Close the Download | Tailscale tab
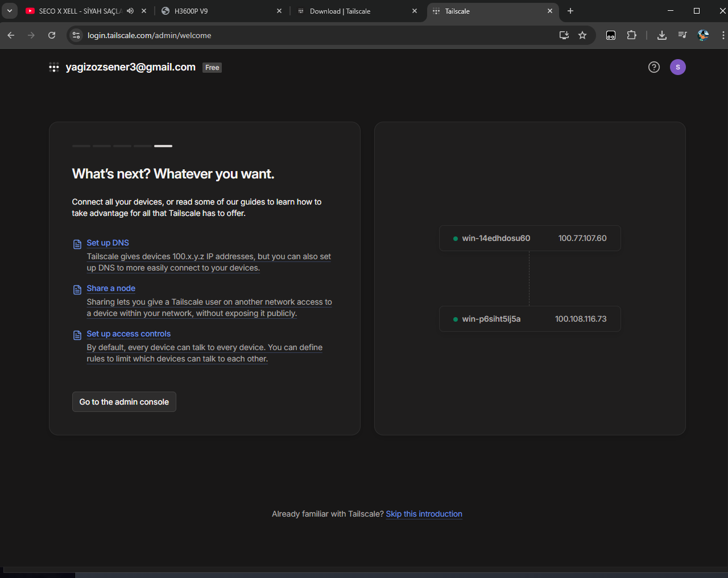728x578 pixels. [415, 11]
